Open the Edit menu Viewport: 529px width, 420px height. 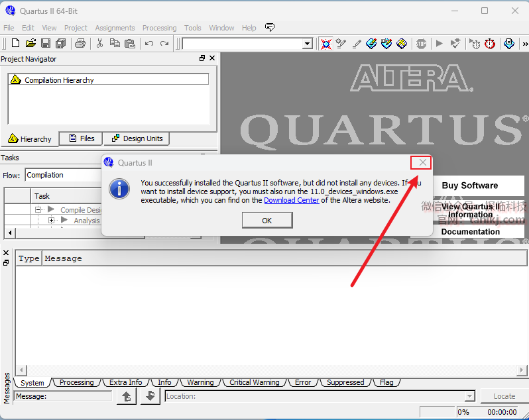click(28, 28)
